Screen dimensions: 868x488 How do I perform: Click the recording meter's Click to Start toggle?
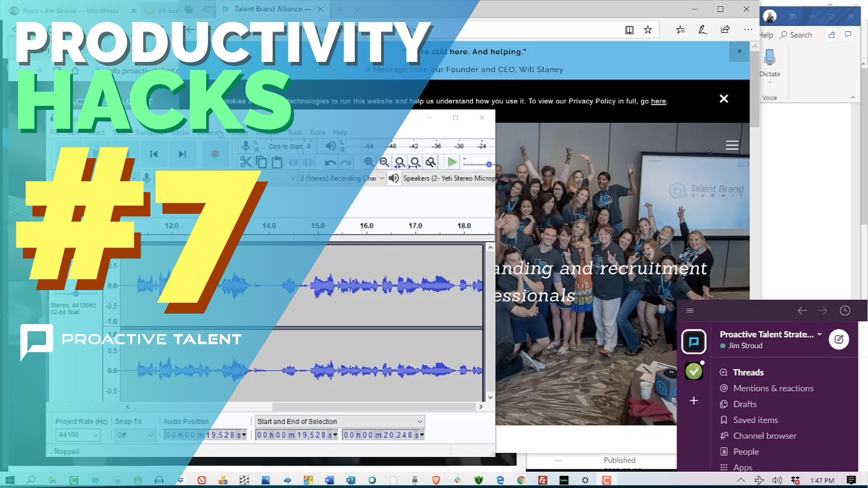tap(286, 146)
